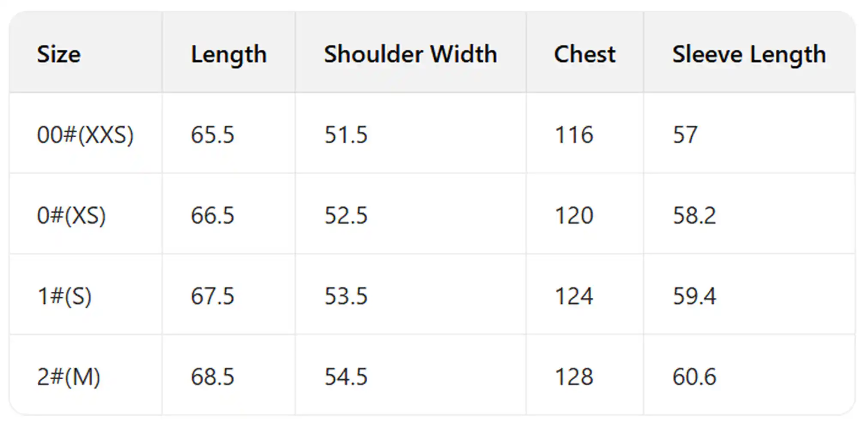Image resolution: width=868 pixels, height=429 pixels.
Task: Click the Sleeve Length header
Action: coord(749,54)
